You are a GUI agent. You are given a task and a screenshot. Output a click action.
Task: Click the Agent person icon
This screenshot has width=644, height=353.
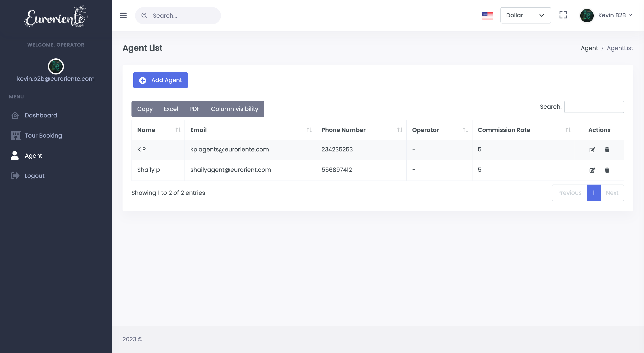point(15,156)
